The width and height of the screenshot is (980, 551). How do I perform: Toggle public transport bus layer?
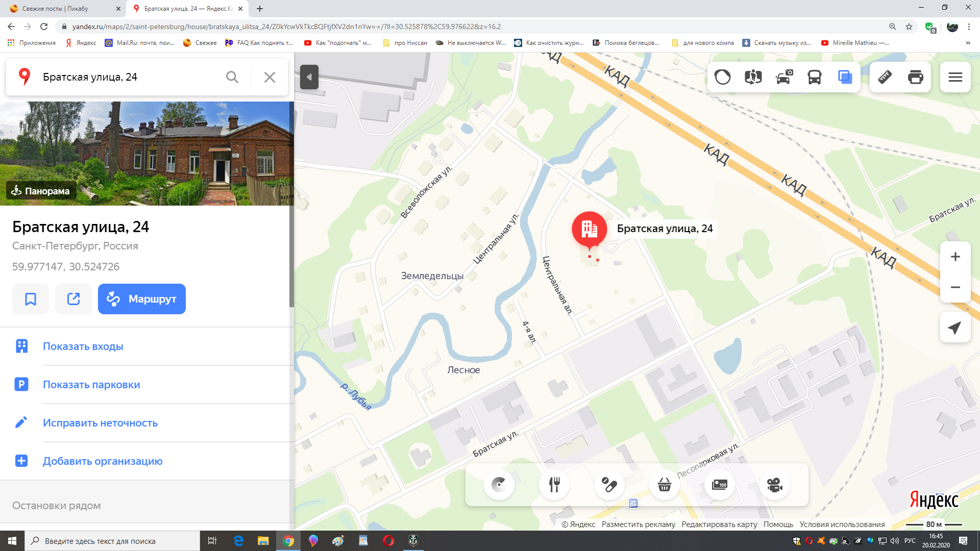pos(814,77)
